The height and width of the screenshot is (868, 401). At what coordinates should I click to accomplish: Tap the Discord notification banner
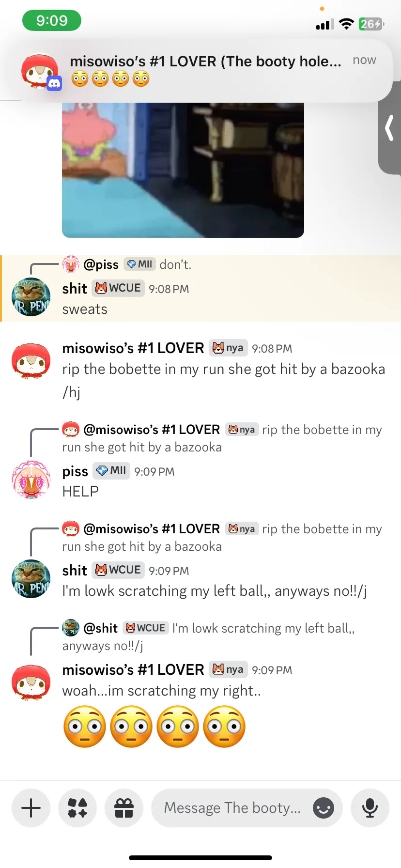pos(197,71)
